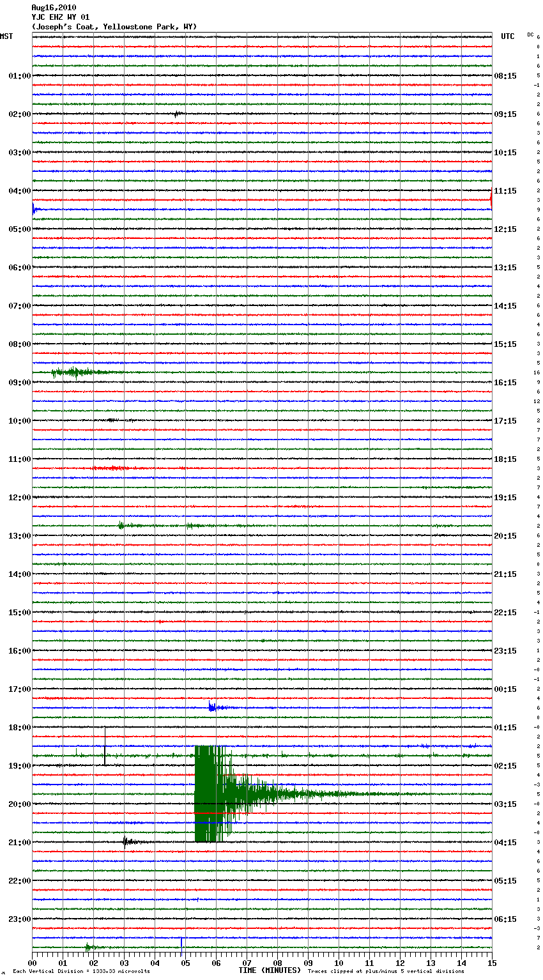
Task: Click the 08:15 UTC time label
Action: (x=505, y=76)
